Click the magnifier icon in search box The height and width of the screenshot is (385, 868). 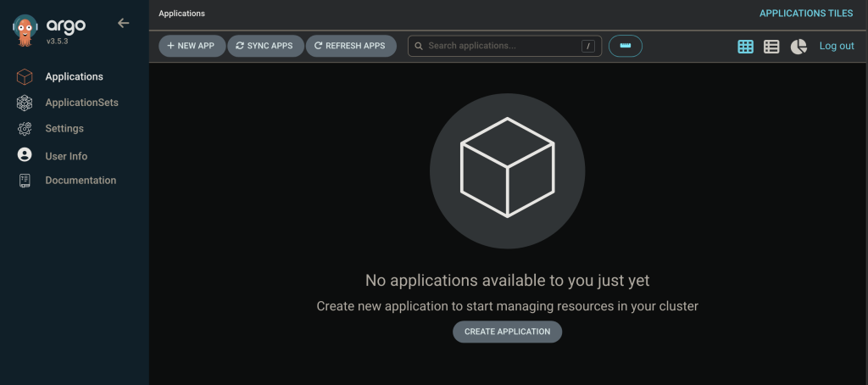(x=419, y=46)
